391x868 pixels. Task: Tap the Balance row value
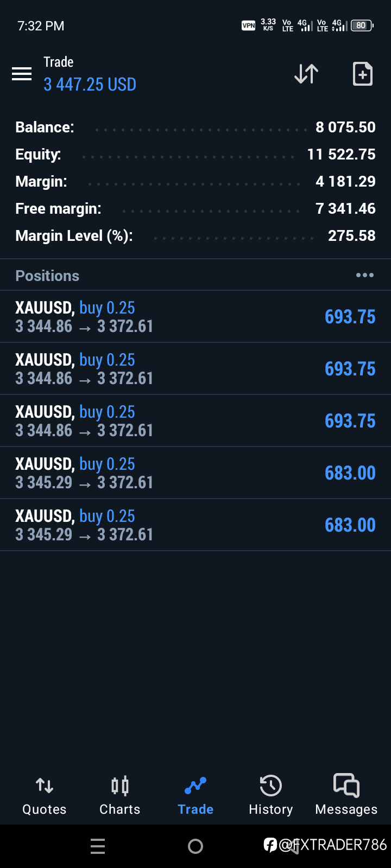(x=345, y=127)
